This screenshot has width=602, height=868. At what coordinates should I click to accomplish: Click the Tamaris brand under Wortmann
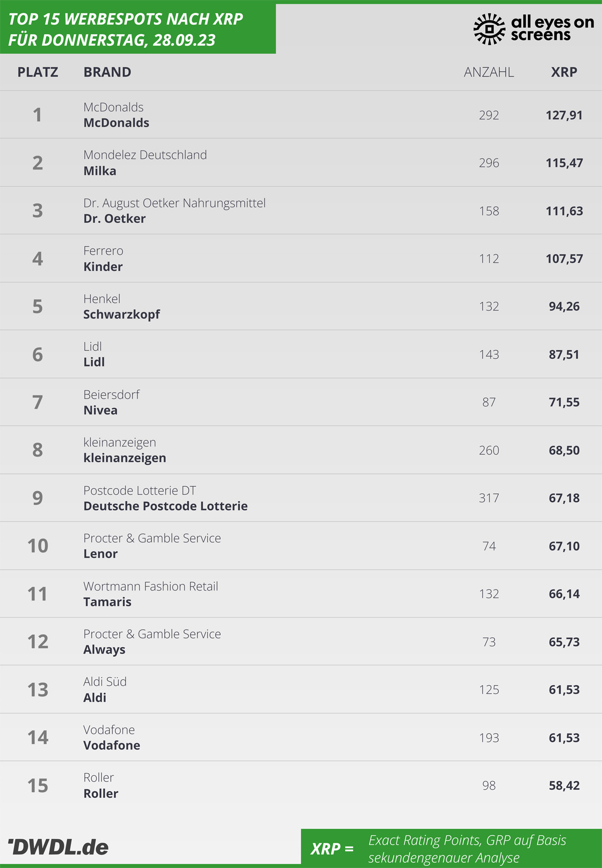point(107,602)
